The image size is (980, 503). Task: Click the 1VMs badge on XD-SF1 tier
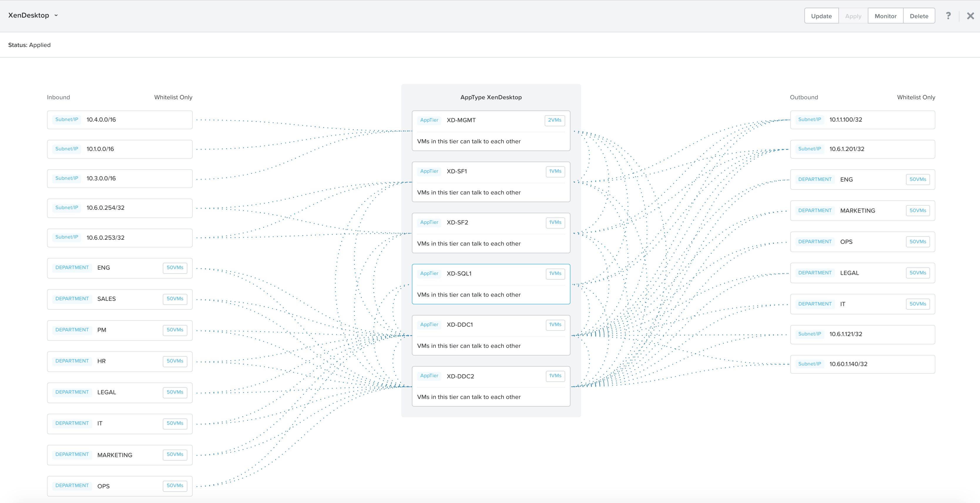click(x=555, y=172)
